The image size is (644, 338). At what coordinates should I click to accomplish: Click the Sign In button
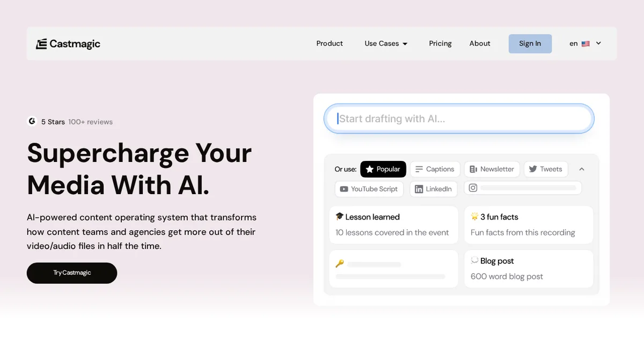(x=530, y=43)
